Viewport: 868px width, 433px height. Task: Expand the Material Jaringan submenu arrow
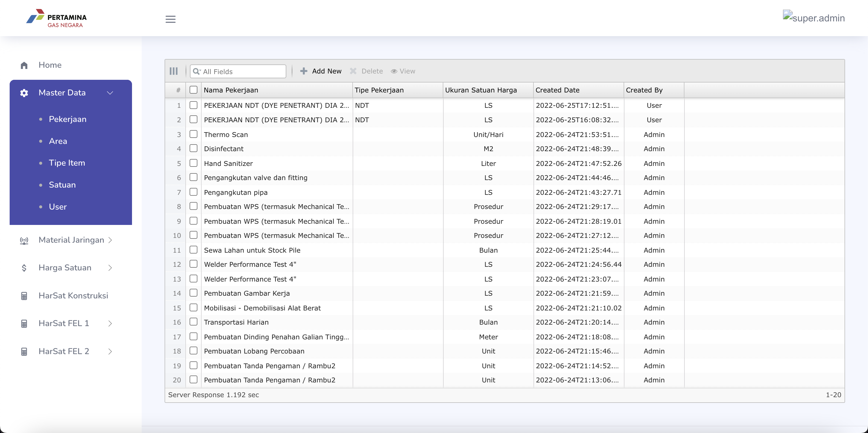click(x=110, y=240)
